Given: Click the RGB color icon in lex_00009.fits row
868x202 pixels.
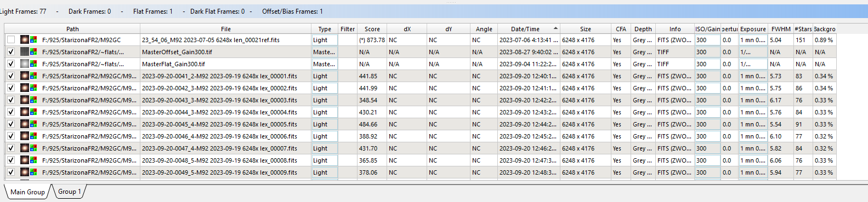Looking at the screenshot, I should 33,172.
